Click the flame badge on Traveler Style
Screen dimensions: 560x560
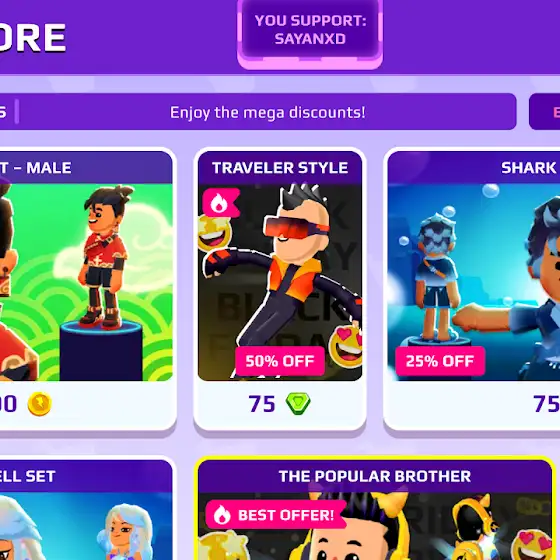pyautogui.click(x=221, y=203)
